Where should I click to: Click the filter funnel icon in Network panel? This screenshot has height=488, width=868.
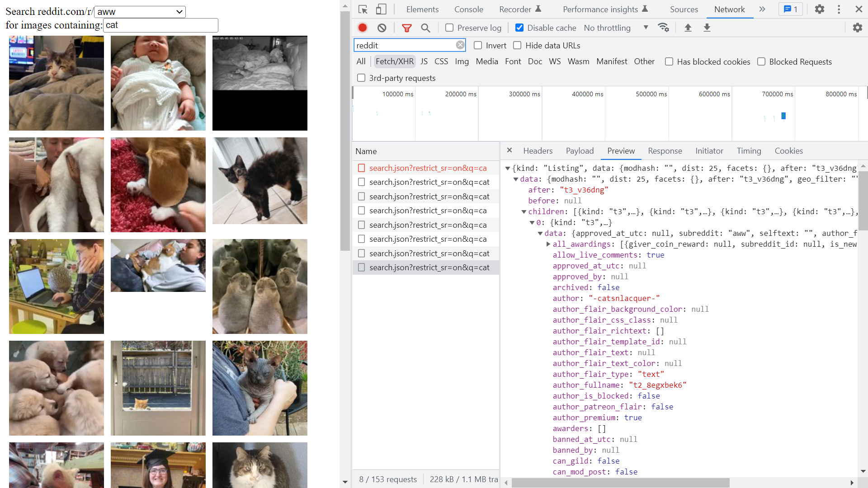click(x=408, y=28)
